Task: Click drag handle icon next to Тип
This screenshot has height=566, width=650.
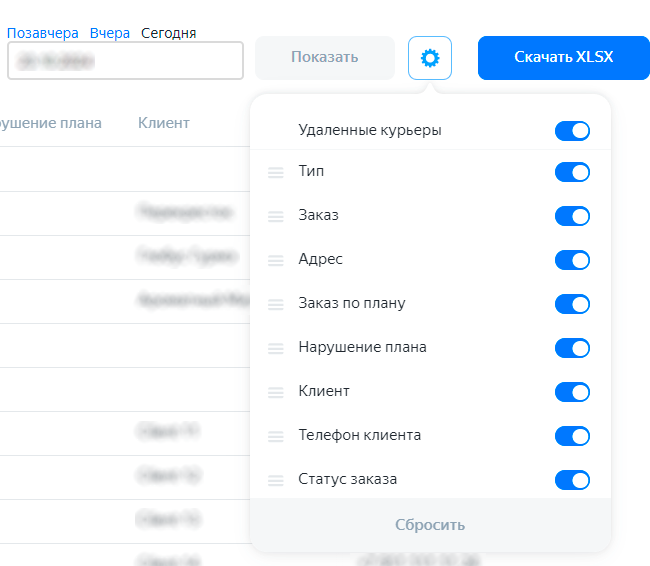Action: pos(276,173)
